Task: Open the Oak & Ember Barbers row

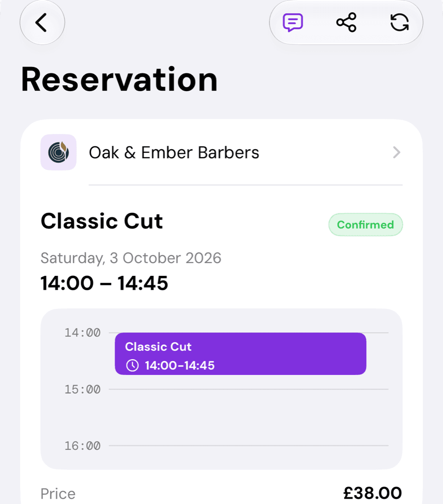Action: pyautogui.click(x=221, y=152)
